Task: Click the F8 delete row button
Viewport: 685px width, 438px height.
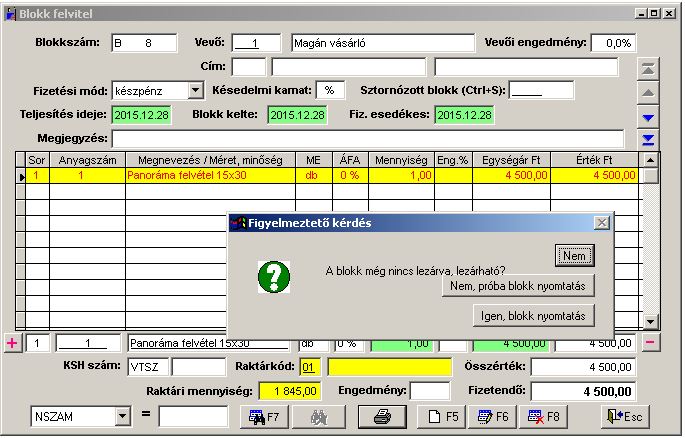Action: point(543,417)
